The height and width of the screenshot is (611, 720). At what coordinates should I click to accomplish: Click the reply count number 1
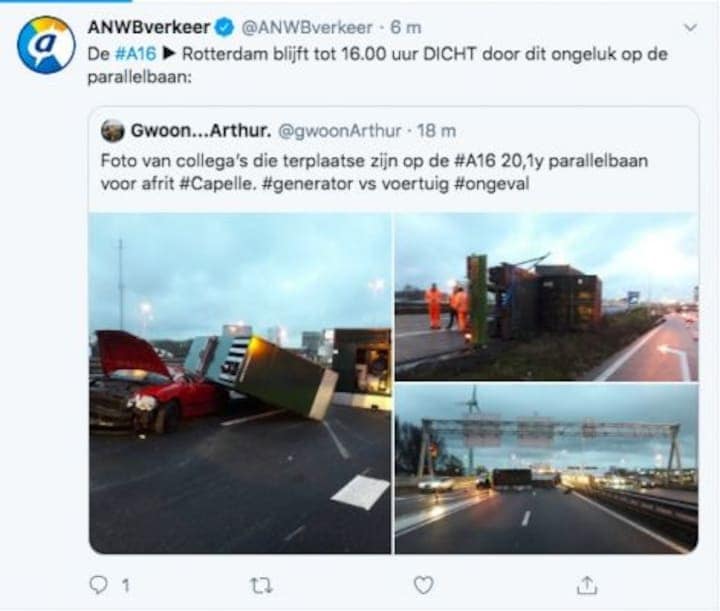pyautogui.click(x=126, y=585)
